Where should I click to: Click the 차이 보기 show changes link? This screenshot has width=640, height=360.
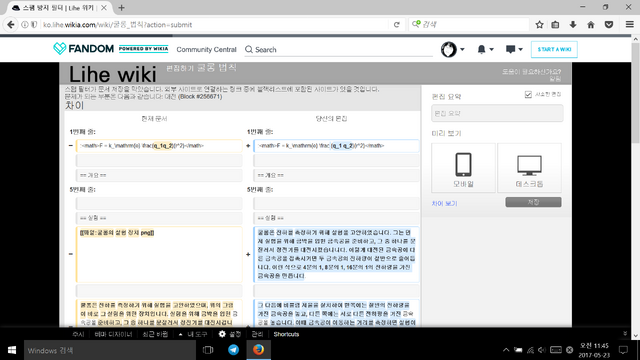444,203
